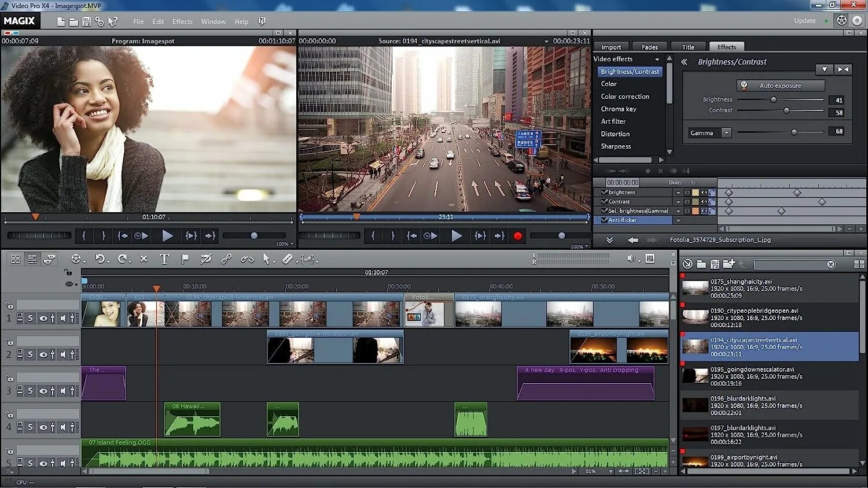
Task: Toggle the eye visibility on track 2
Action: pyautogui.click(x=43, y=354)
